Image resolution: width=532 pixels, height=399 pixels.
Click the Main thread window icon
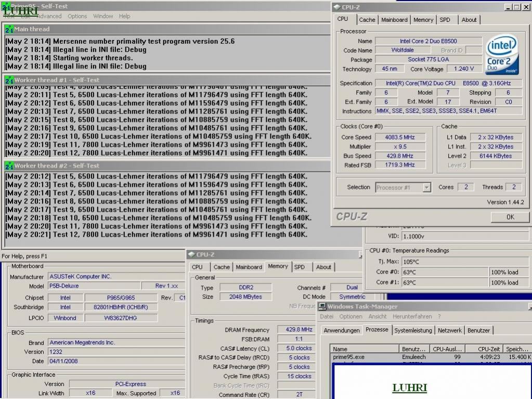pos(9,29)
